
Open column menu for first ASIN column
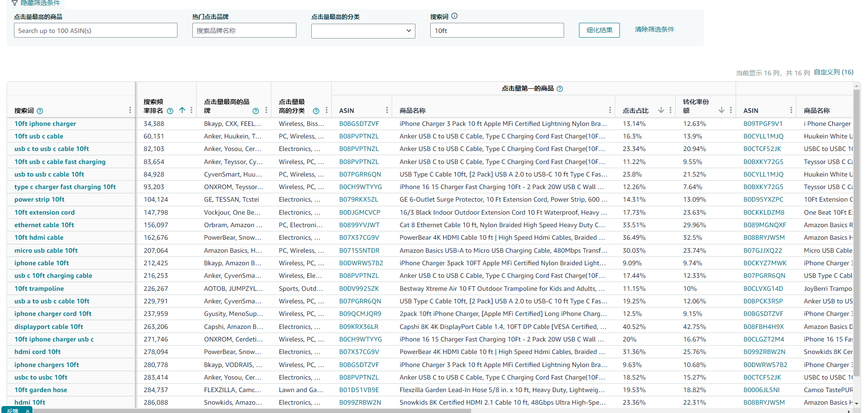click(x=387, y=110)
